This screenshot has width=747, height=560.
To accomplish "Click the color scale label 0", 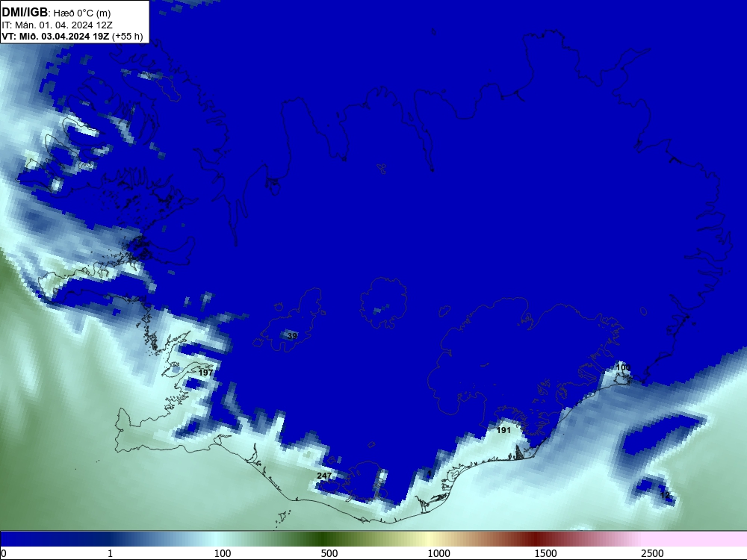I will (x=4, y=553).
